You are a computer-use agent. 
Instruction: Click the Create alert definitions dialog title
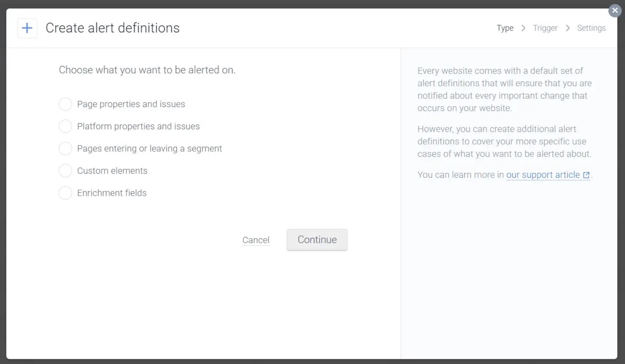(x=112, y=28)
